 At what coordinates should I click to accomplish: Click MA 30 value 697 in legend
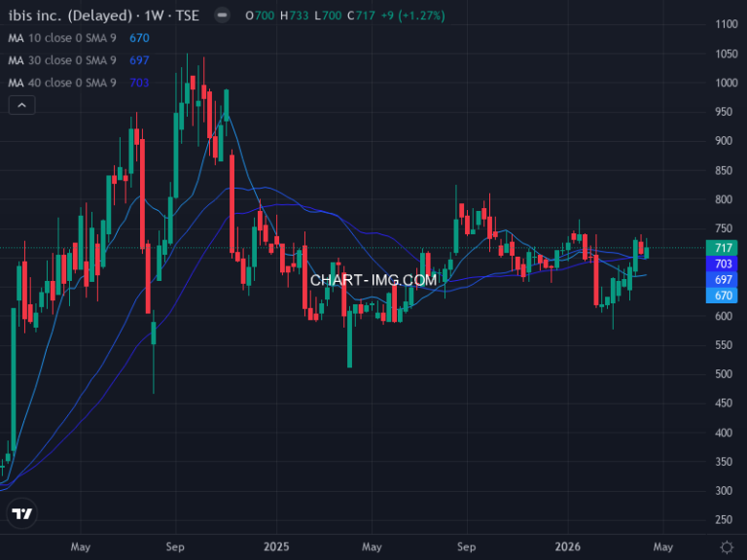point(140,60)
